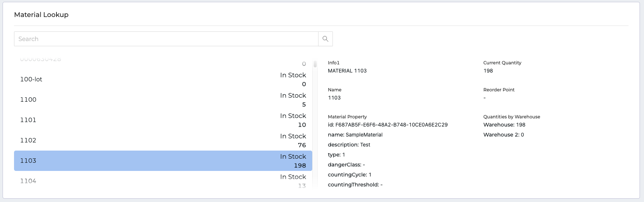Image resolution: width=644 pixels, height=202 pixels.
Task: Click the Info1 value MATERIAL 1103
Action: 347,71
